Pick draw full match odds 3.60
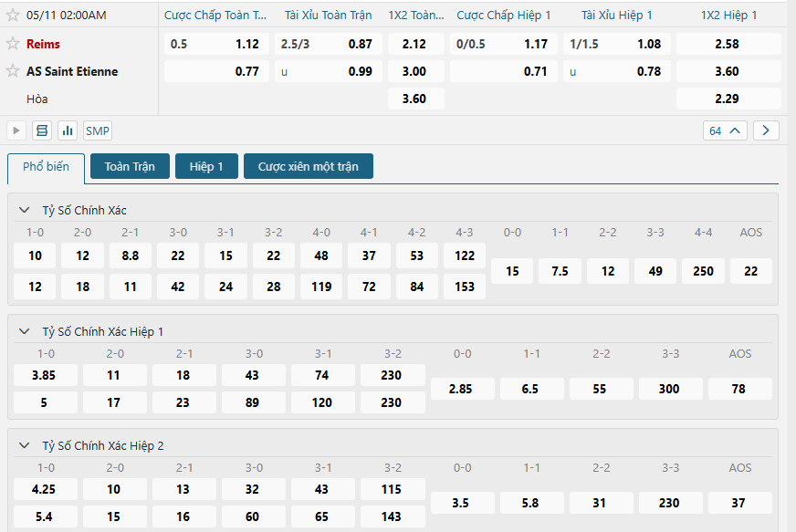Image resolution: width=796 pixels, height=532 pixels. (x=415, y=99)
